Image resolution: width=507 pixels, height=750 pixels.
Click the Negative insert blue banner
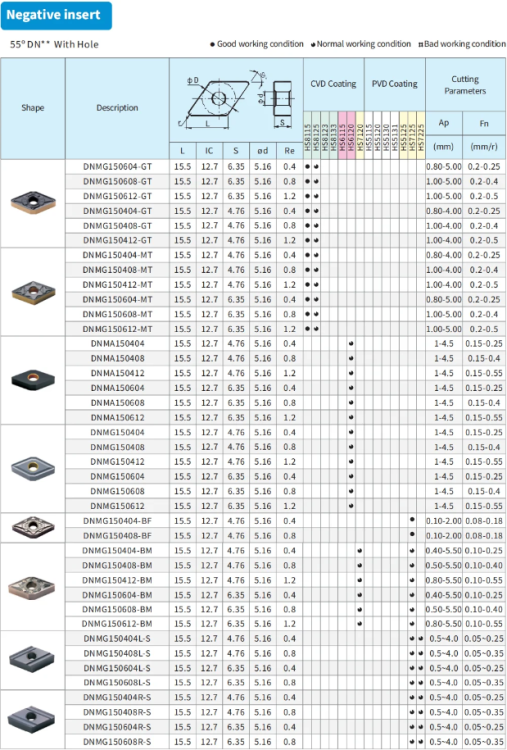(x=56, y=15)
